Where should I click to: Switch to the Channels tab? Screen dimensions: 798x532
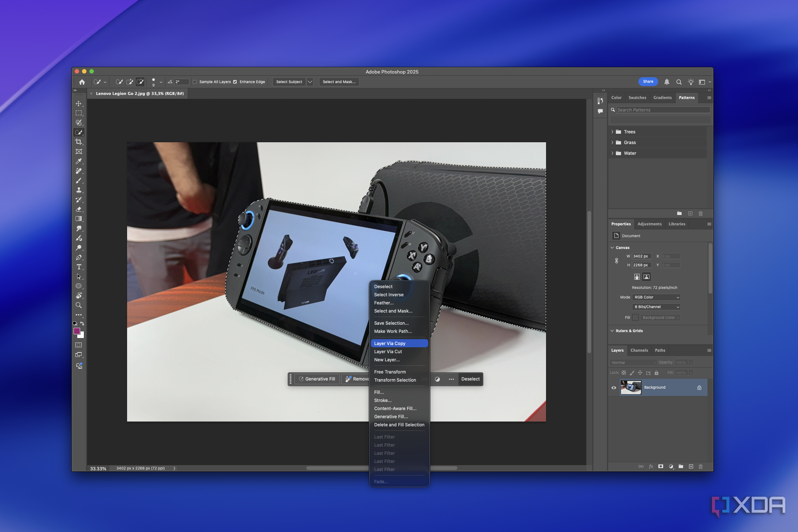click(x=639, y=350)
